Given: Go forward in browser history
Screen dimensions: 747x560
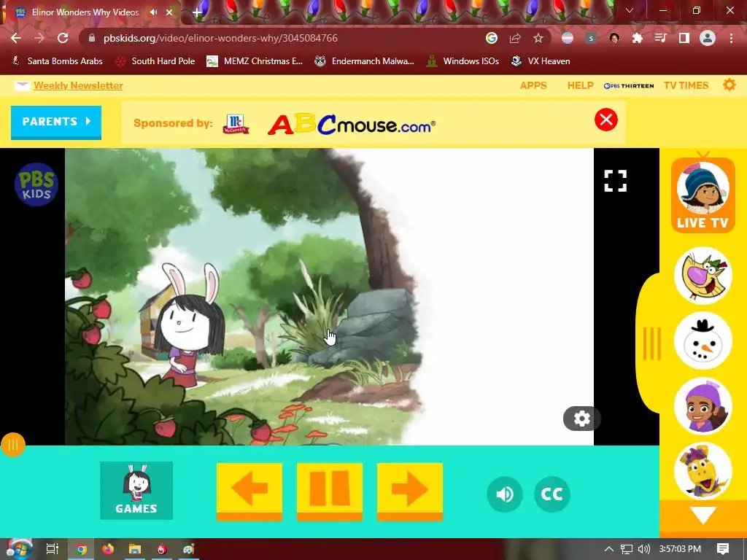Looking at the screenshot, I should click(39, 38).
